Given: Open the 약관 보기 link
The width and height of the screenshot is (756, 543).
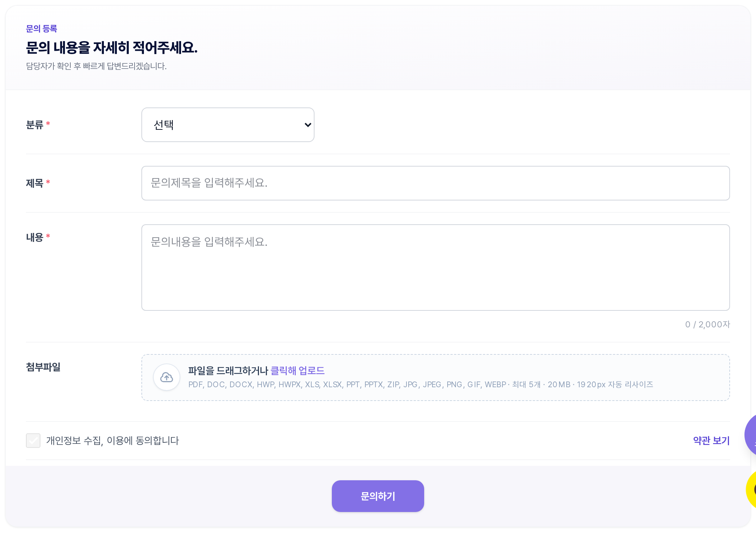Looking at the screenshot, I should tap(711, 441).
